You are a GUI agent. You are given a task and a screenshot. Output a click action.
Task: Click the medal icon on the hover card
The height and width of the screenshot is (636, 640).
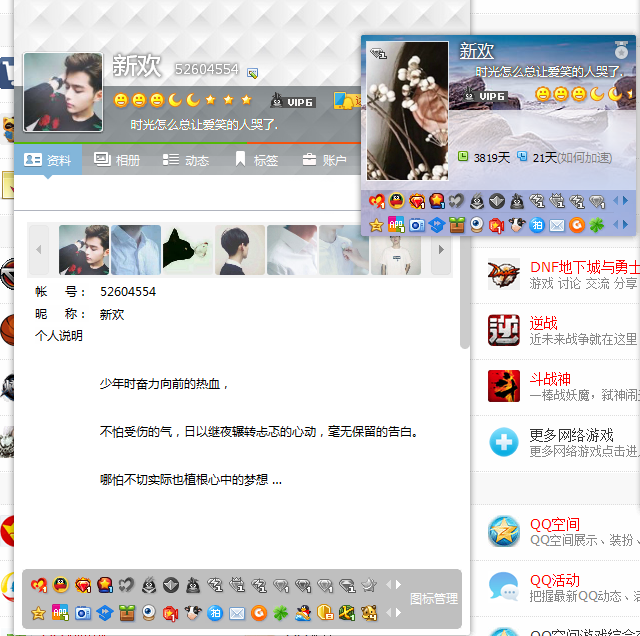[621, 50]
